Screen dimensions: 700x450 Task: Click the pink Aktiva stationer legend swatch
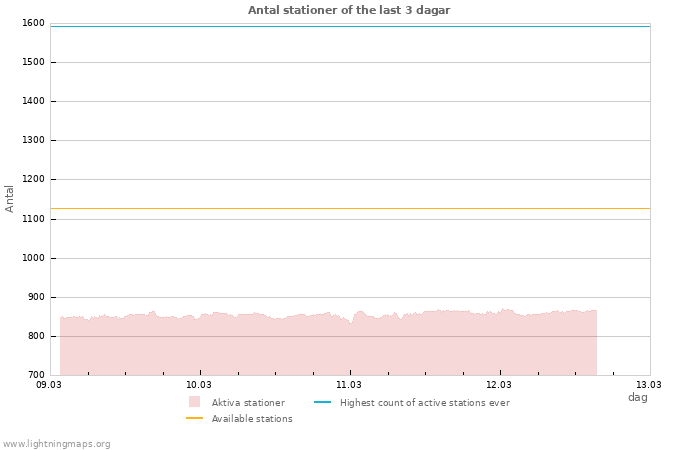click(194, 402)
